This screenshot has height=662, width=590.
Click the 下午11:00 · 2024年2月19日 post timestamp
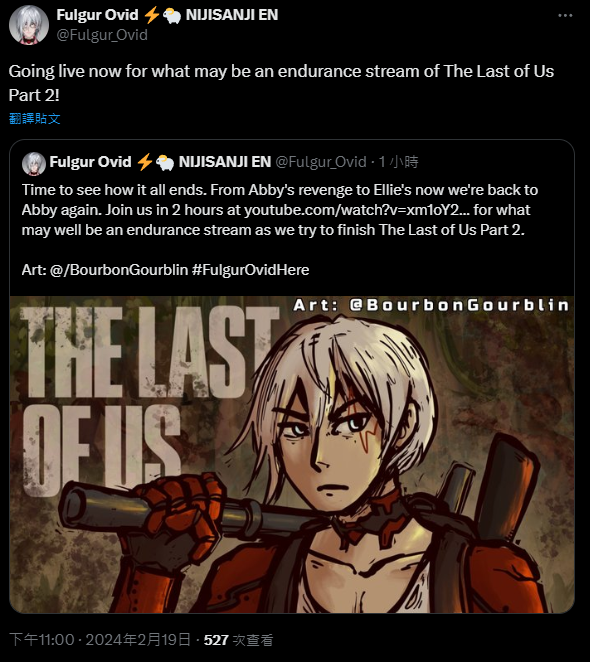click(100, 640)
